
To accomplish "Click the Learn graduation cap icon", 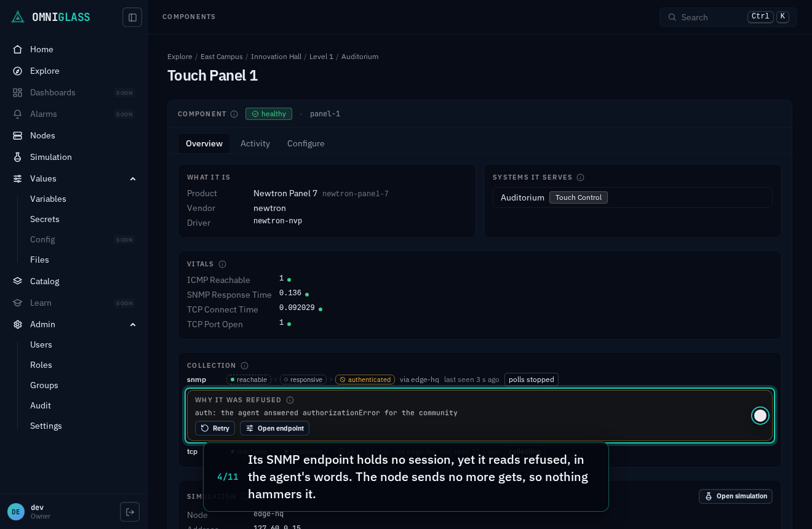I will coord(18,303).
